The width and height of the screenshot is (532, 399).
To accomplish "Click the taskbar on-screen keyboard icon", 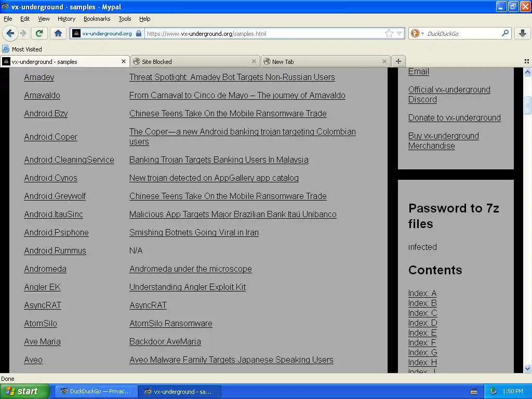I will click(474, 392).
